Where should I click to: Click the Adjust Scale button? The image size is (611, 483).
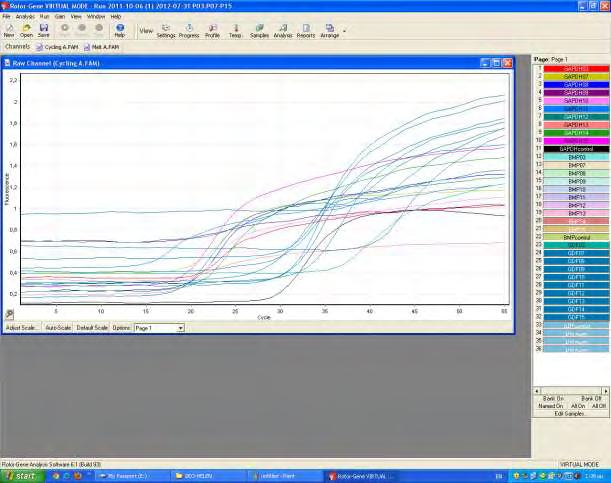pyautogui.click(x=23, y=328)
